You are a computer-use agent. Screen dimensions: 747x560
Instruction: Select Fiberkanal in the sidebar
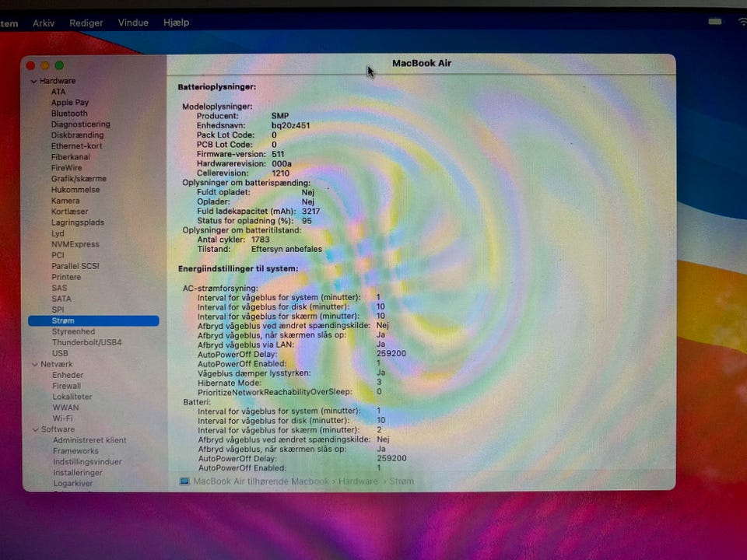click(x=71, y=157)
